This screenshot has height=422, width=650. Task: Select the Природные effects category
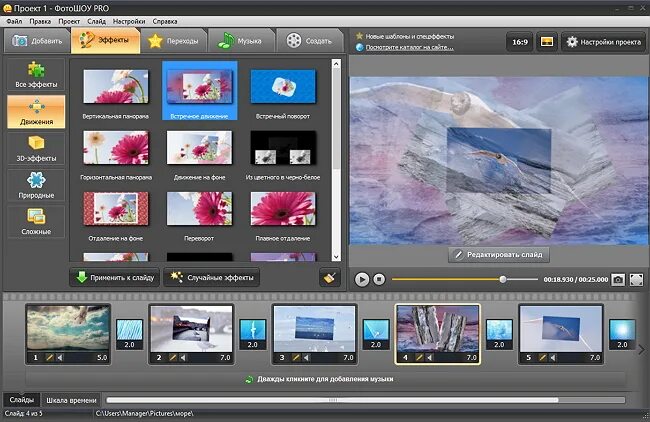pos(36,185)
